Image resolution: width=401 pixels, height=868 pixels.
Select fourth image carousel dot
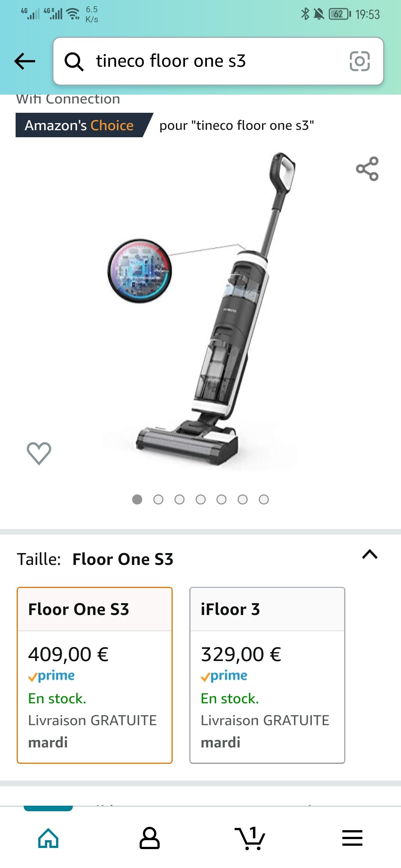[x=200, y=500]
